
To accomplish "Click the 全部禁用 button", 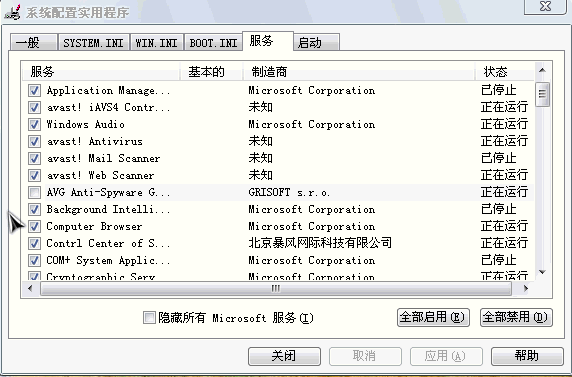I will (x=516, y=317).
